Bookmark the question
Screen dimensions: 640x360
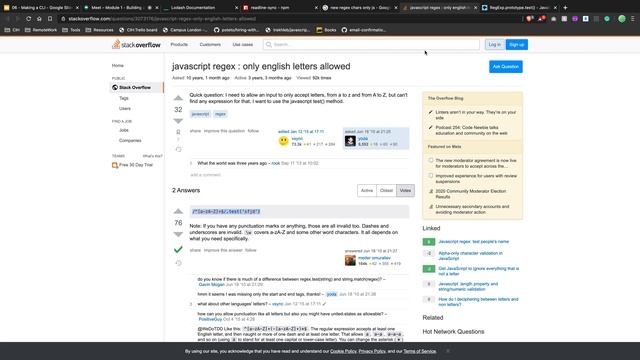tap(178, 132)
